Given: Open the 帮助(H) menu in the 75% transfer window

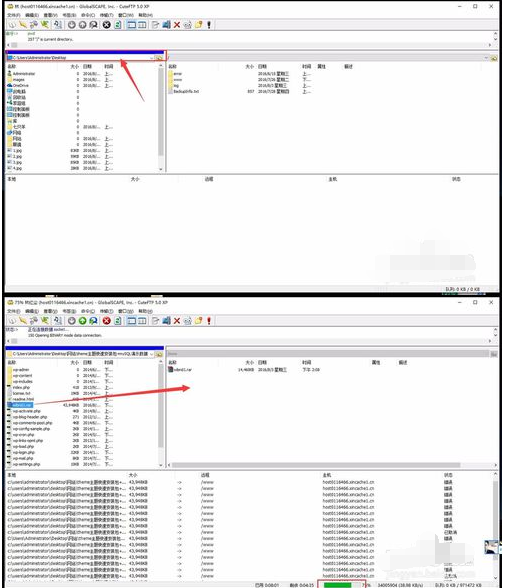Looking at the screenshot, I should (146, 311).
